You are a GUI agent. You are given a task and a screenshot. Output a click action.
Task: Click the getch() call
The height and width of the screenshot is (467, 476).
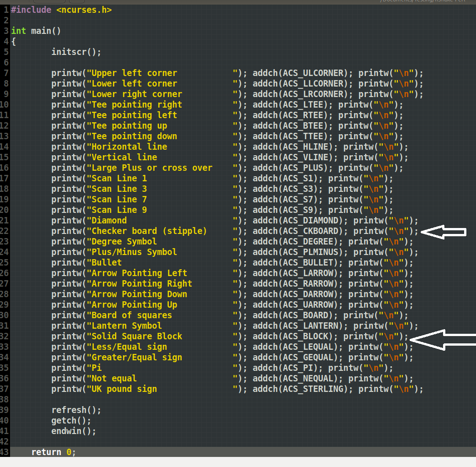[71, 421]
